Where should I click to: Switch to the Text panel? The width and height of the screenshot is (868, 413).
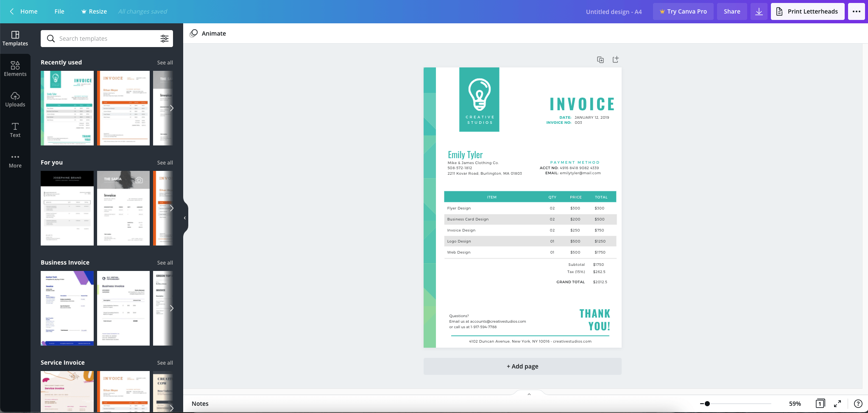click(x=15, y=129)
